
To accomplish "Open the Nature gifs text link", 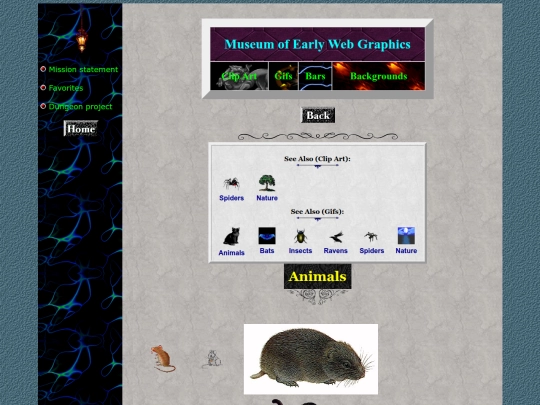I will 406,251.
